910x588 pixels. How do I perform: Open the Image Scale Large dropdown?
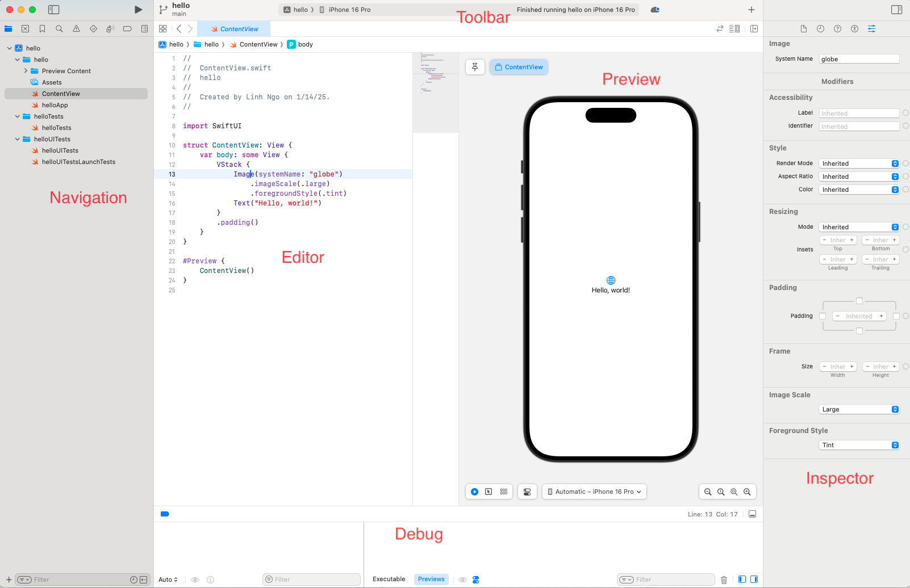(859, 409)
